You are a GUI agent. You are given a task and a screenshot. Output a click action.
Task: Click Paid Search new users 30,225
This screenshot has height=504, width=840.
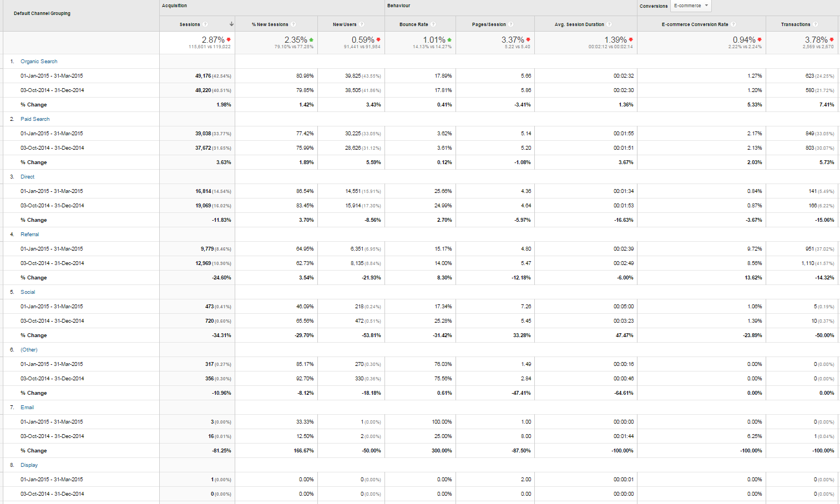[353, 134]
